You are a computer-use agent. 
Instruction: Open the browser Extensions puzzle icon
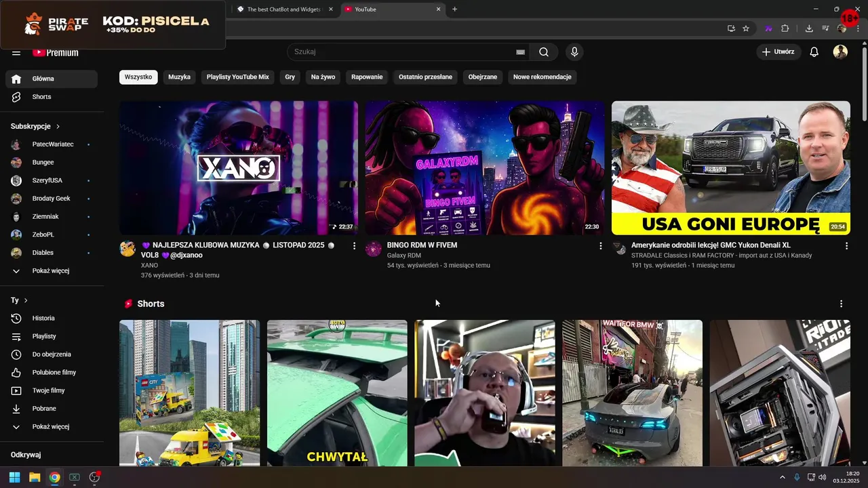tap(785, 28)
